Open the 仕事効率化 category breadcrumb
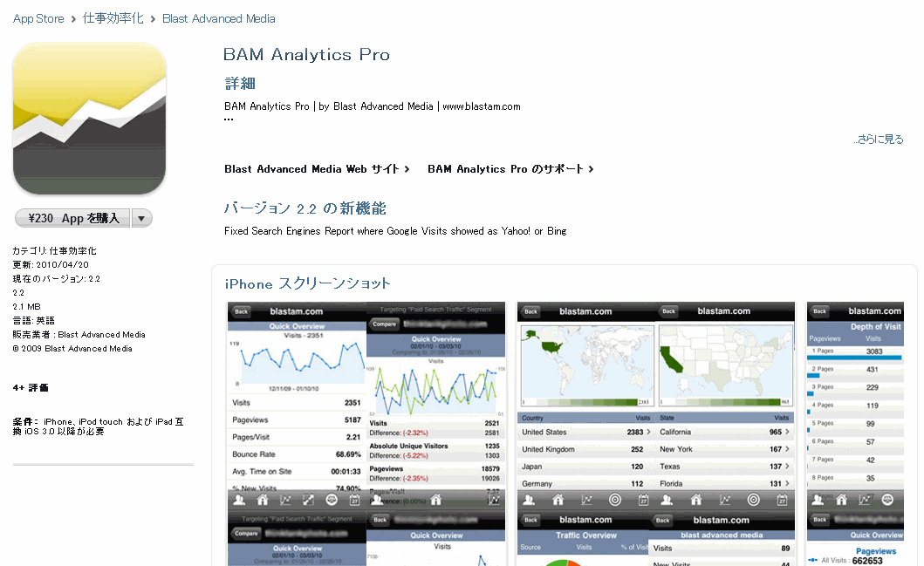 pyautogui.click(x=113, y=18)
